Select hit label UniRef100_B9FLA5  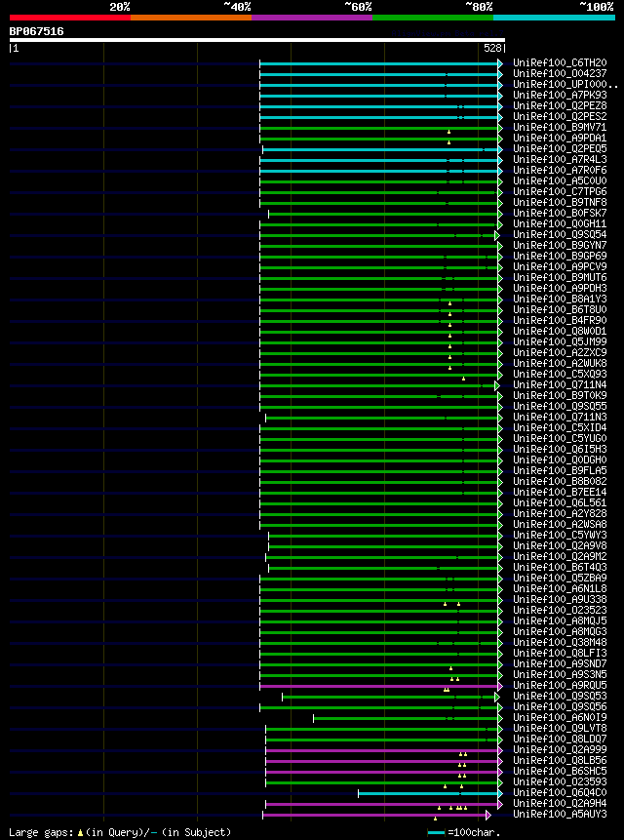560,470
